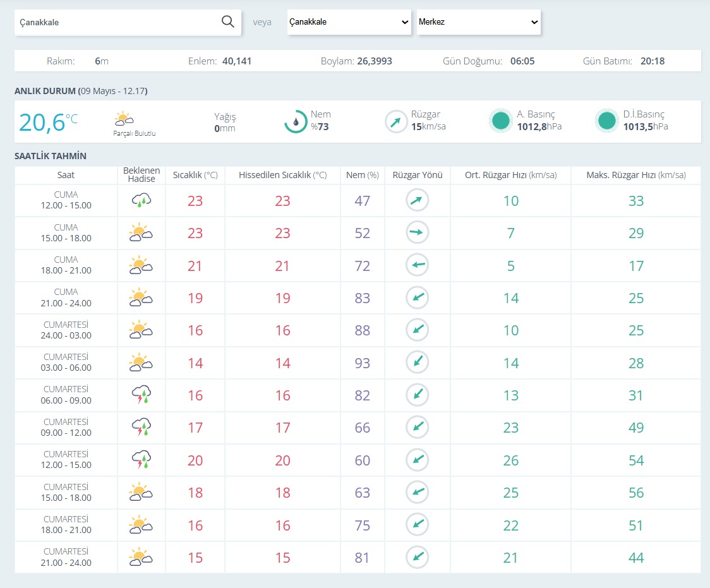Image resolution: width=710 pixels, height=588 pixels.
Task: Click wind arrow for Cumartesi 18.00 - 21.00
Action: point(417,524)
